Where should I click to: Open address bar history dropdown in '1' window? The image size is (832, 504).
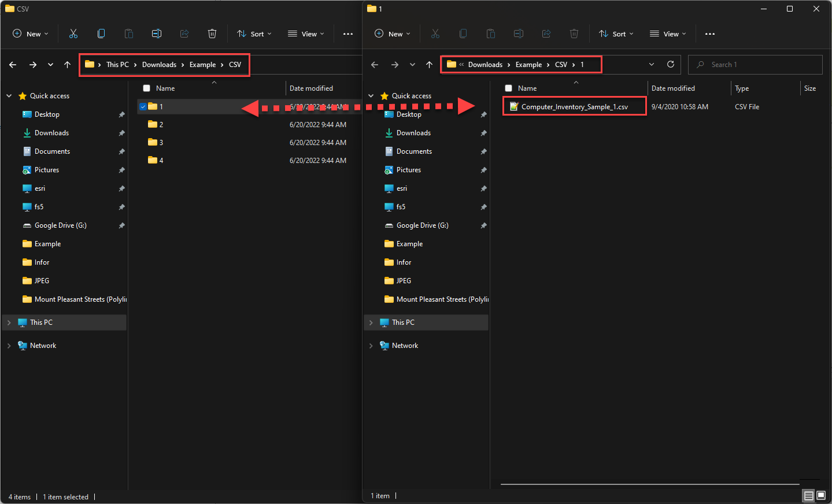point(652,64)
